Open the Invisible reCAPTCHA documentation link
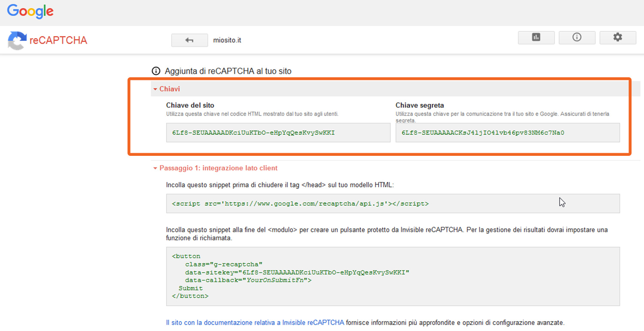This screenshot has width=644, height=331. click(255, 322)
